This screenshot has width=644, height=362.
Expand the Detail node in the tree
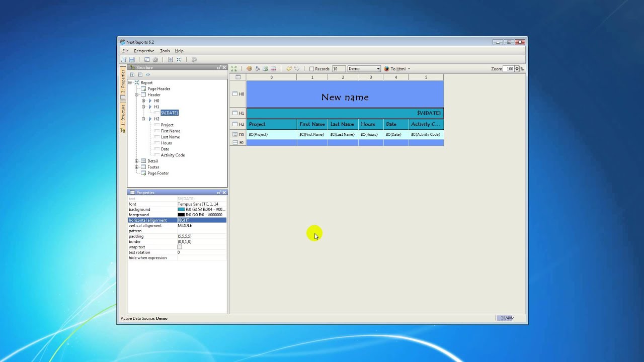pos(137,161)
